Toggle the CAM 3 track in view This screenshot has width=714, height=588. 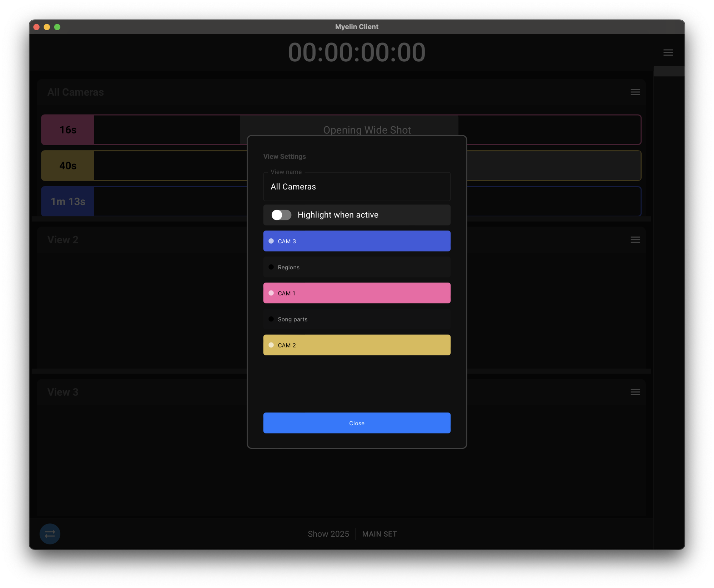[357, 241]
